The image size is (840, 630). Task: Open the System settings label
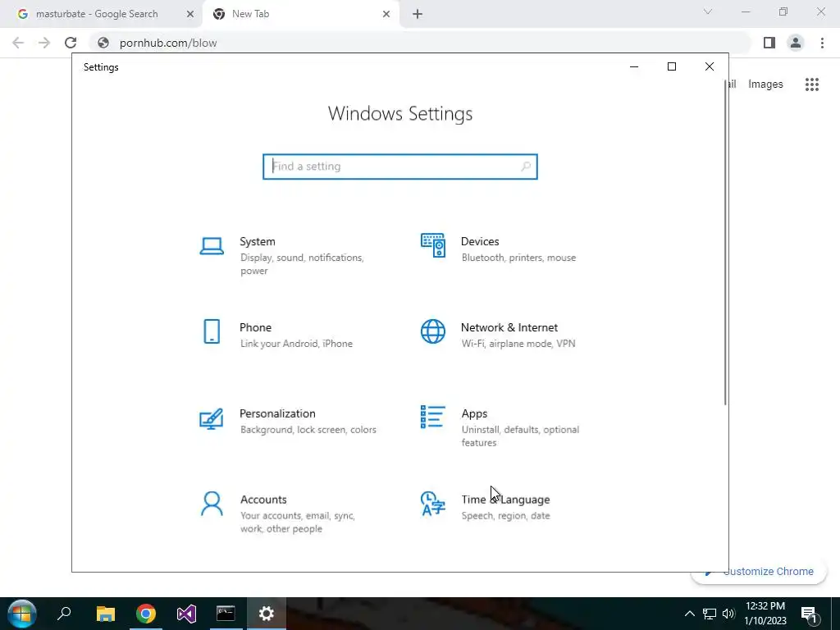(257, 242)
